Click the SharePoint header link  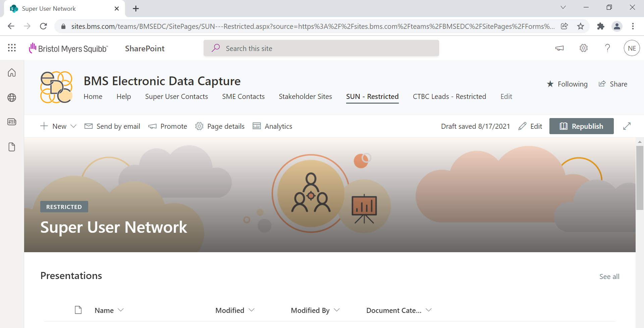coord(145,48)
